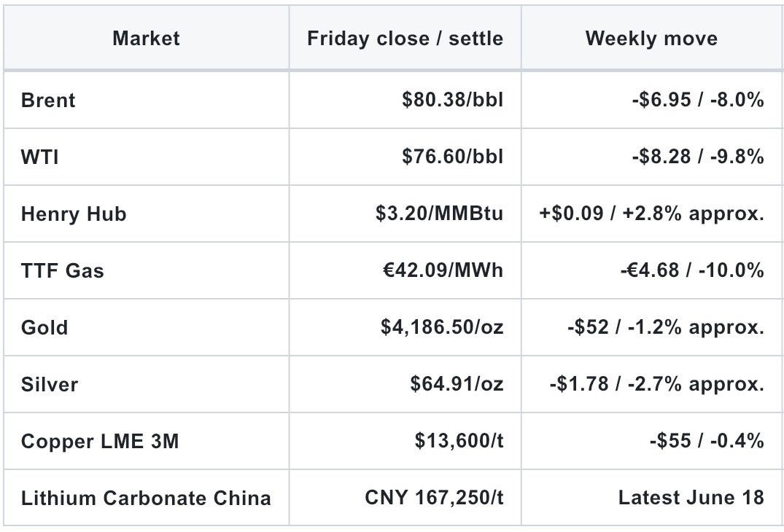Select the WTI market cell
The image size is (784, 532).
click(x=146, y=157)
